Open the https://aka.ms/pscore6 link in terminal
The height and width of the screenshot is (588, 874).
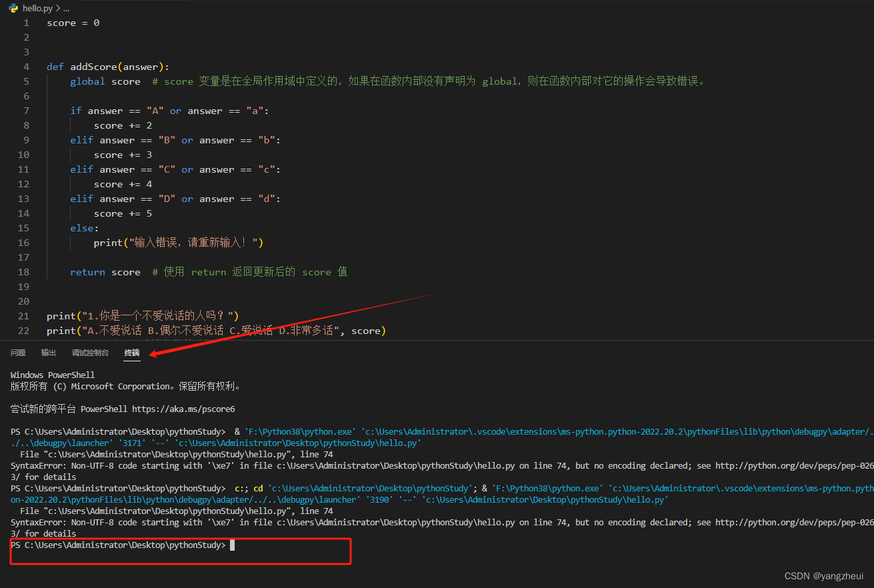point(183,409)
